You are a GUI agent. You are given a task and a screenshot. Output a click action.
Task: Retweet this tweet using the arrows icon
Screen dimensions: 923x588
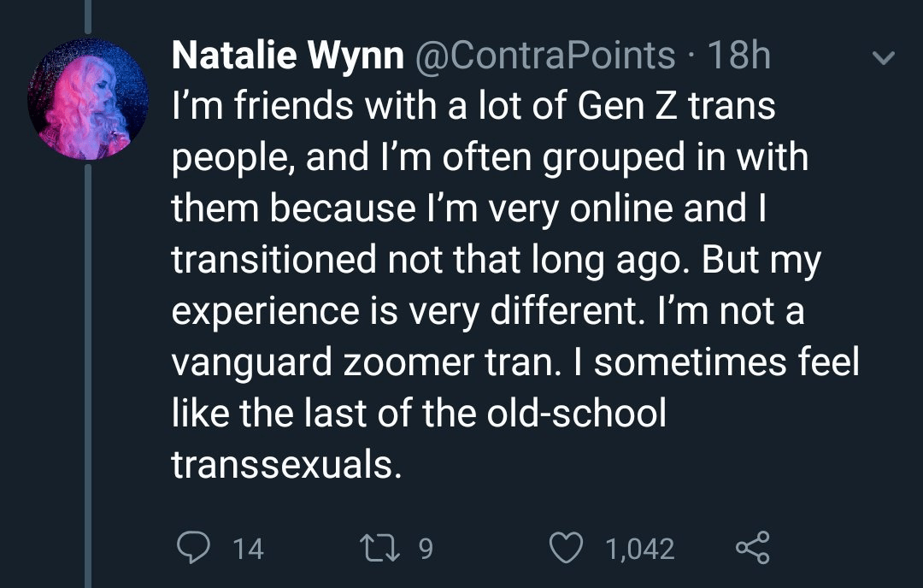[379, 547]
